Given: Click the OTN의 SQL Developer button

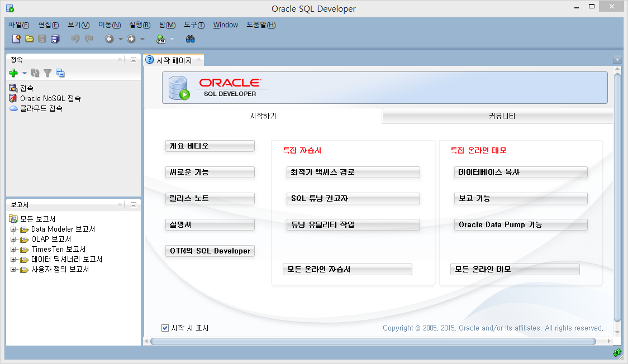Looking at the screenshot, I should [210, 251].
